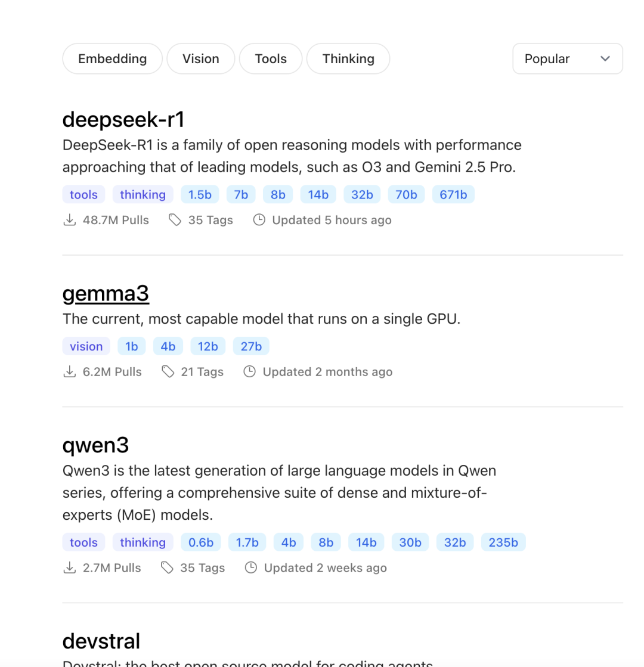Click the download icon beside 2.7M Pulls
The width and height of the screenshot is (644, 667).
point(70,568)
